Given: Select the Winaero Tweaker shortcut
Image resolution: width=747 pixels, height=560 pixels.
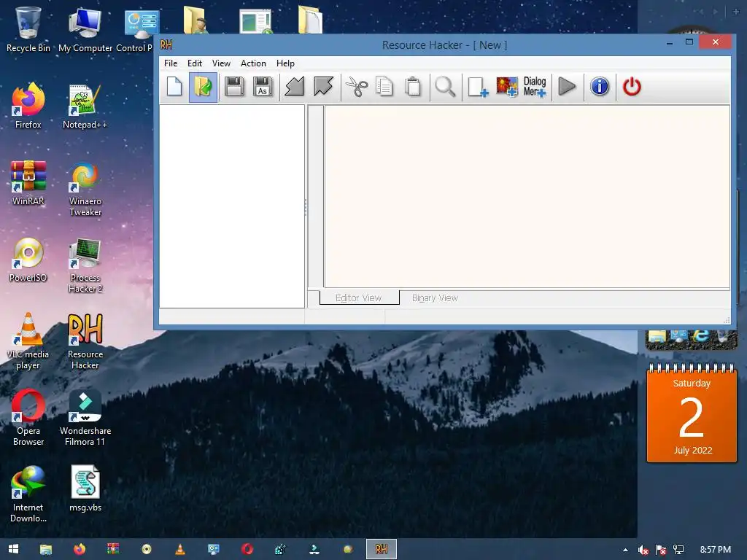Looking at the screenshot, I should point(85,189).
